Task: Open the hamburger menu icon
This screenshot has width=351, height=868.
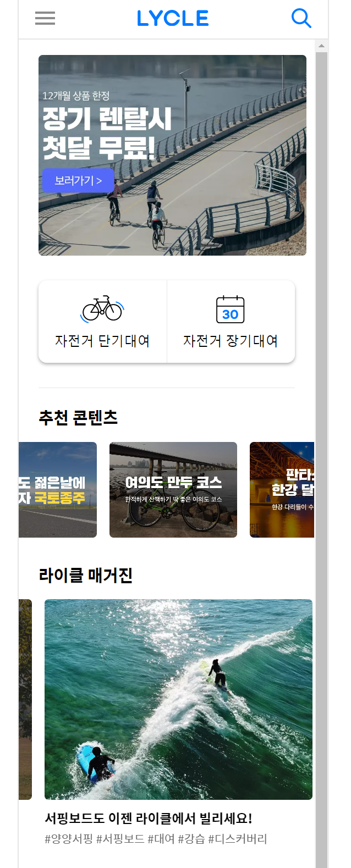Action: click(x=45, y=18)
